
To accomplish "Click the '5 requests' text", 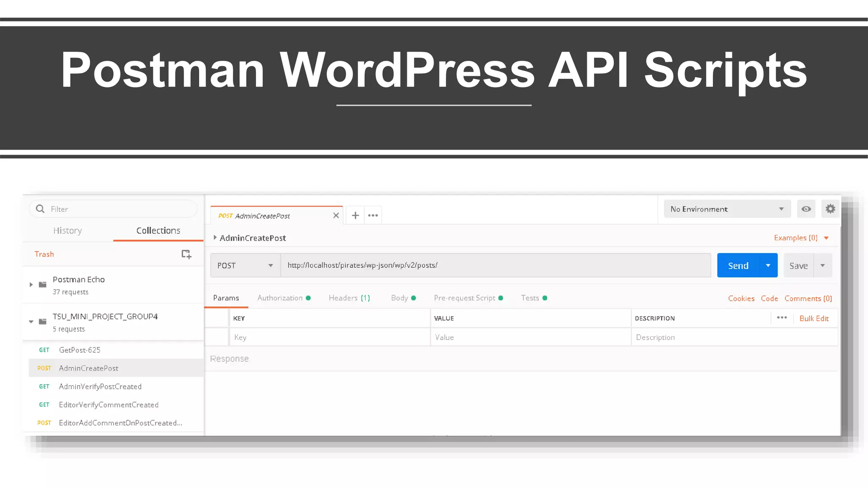I will [69, 329].
